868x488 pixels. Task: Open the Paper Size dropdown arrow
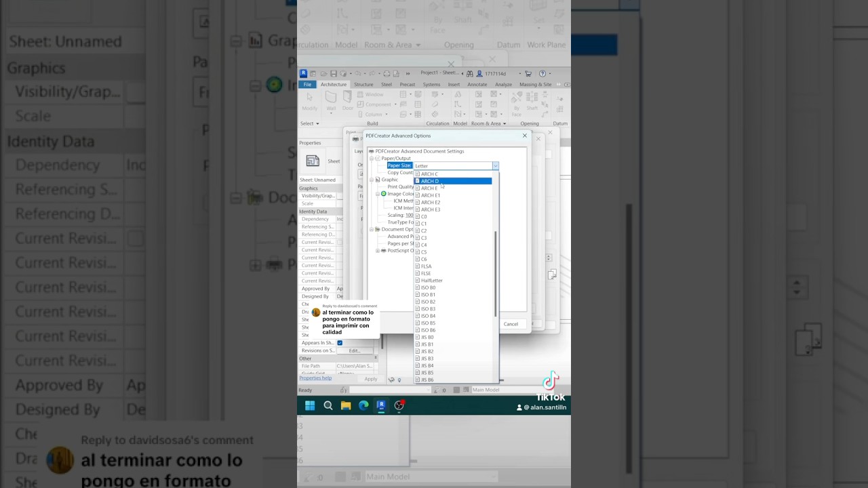[x=495, y=165]
